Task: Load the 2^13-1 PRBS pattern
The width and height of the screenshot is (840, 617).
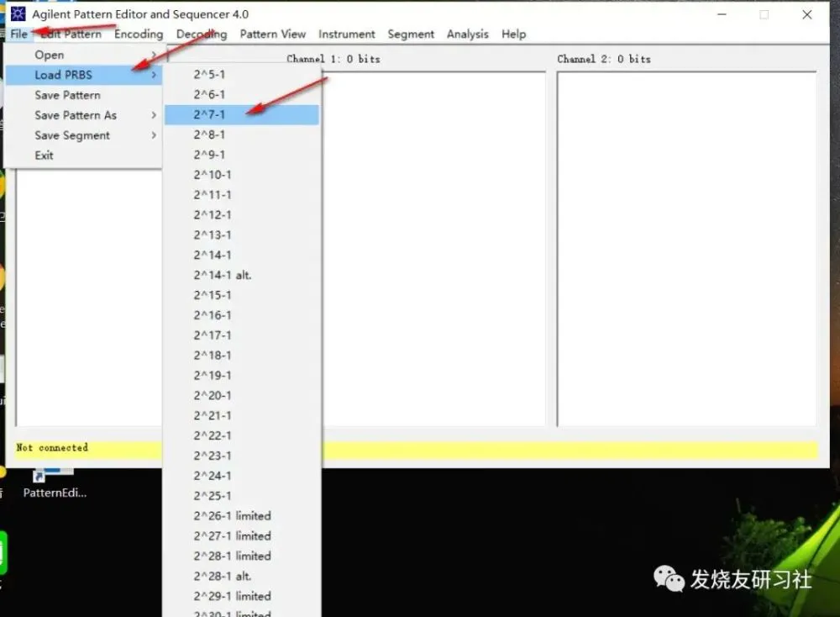Action: point(242,235)
